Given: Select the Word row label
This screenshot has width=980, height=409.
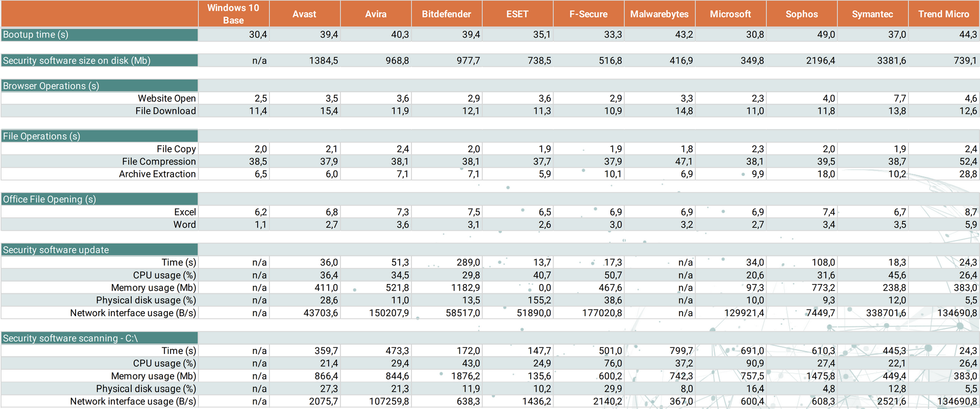Looking at the screenshot, I should (184, 224).
